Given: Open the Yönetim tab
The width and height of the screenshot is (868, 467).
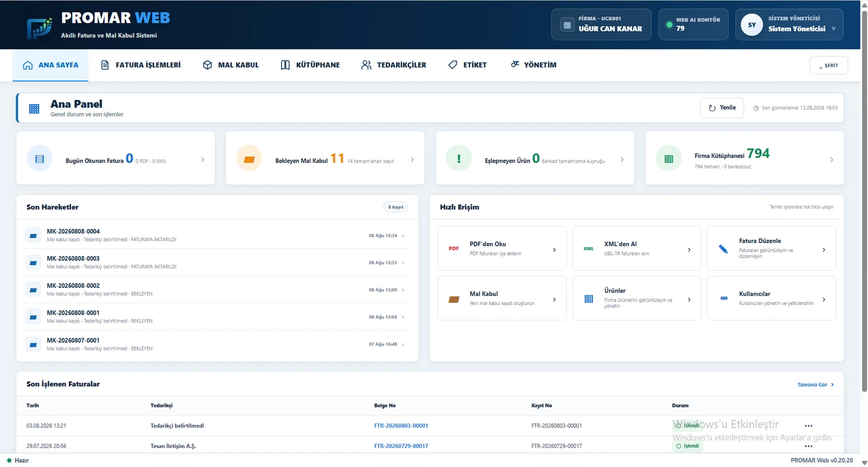Looking at the screenshot, I should 533,65.
